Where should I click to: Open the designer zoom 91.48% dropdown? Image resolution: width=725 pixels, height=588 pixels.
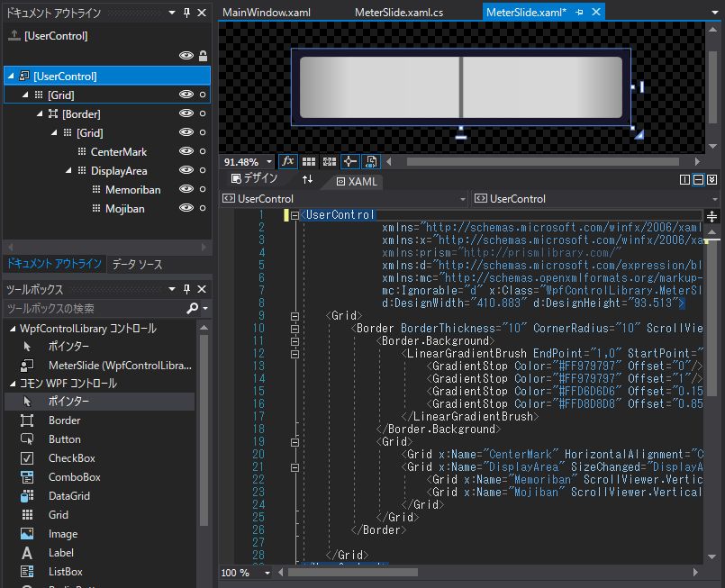pyautogui.click(x=269, y=162)
